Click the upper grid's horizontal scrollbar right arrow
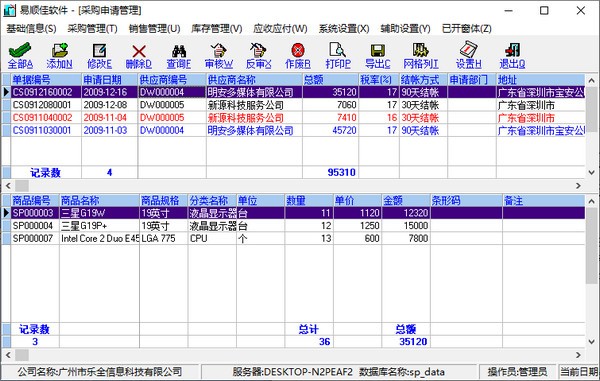The image size is (600, 381). pos(578,186)
